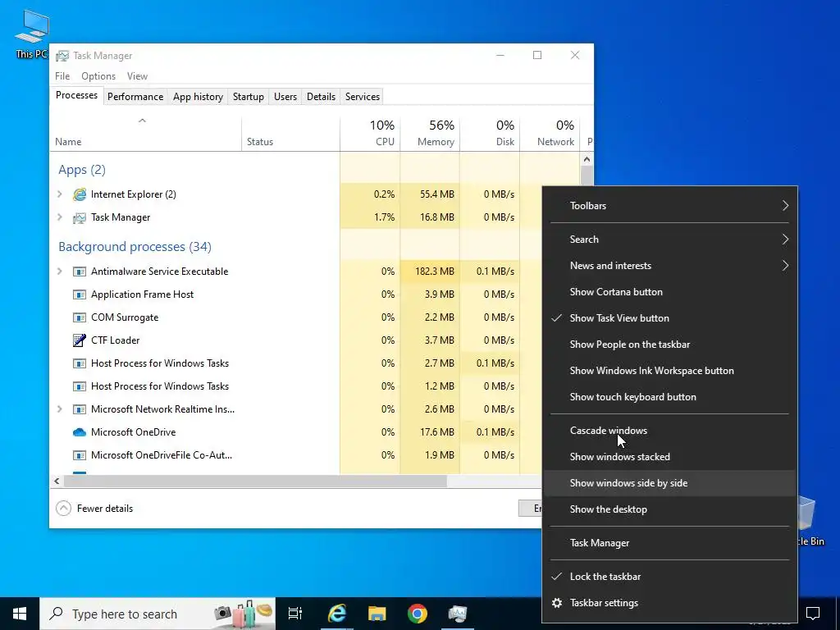This screenshot has height=630, width=840.
Task: Expand the Task Manager process entry
Action: click(59, 217)
